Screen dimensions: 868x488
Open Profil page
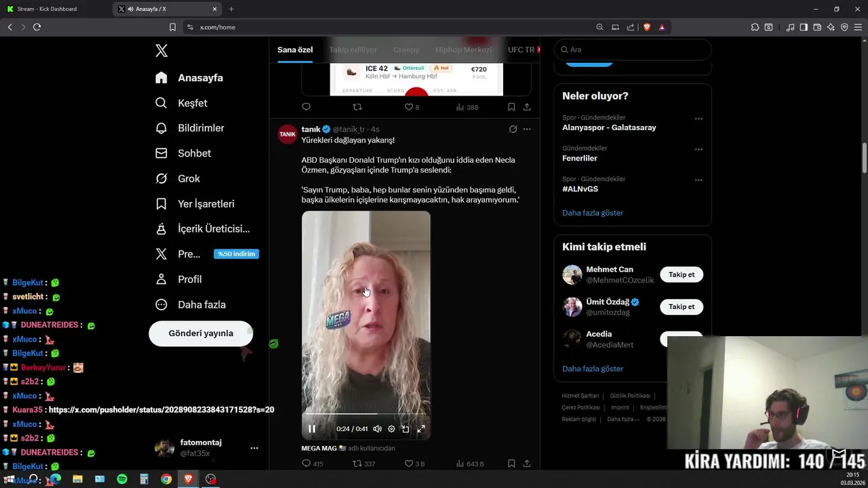pyautogui.click(x=178, y=279)
